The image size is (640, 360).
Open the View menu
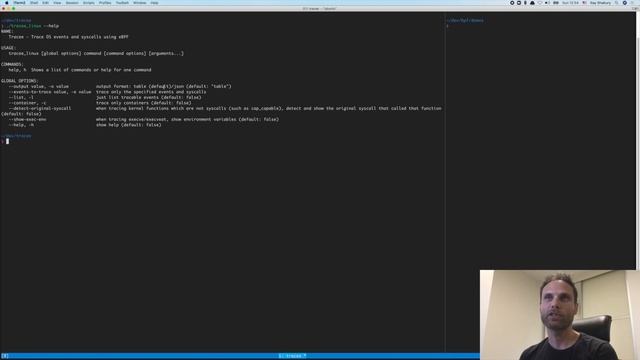pyautogui.click(x=57, y=2)
